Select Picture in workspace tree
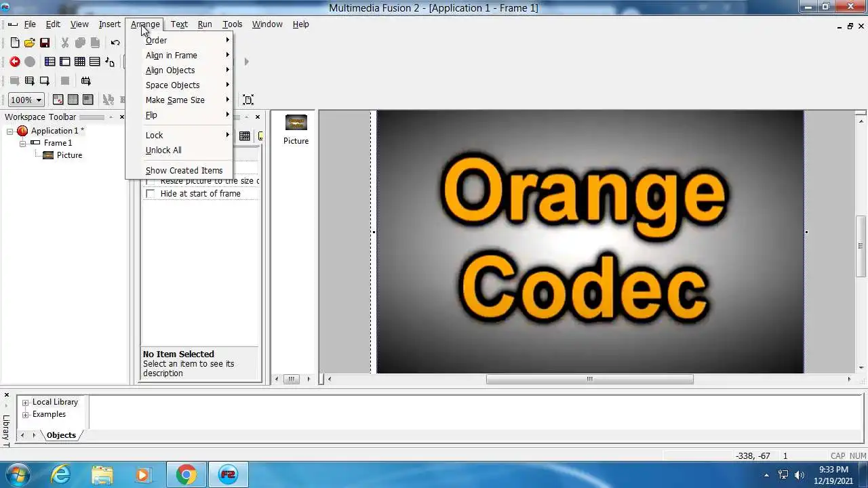 click(x=69, y=155)
